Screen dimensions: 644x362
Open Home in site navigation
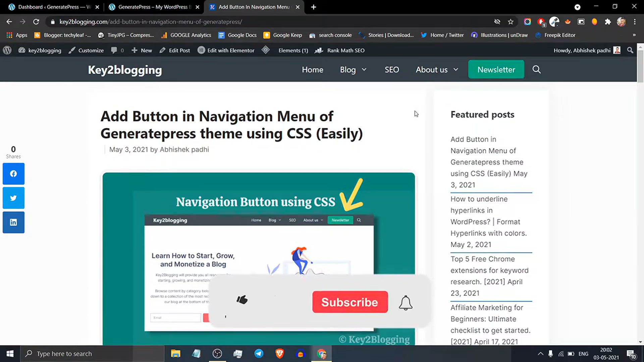pos(313,69)
